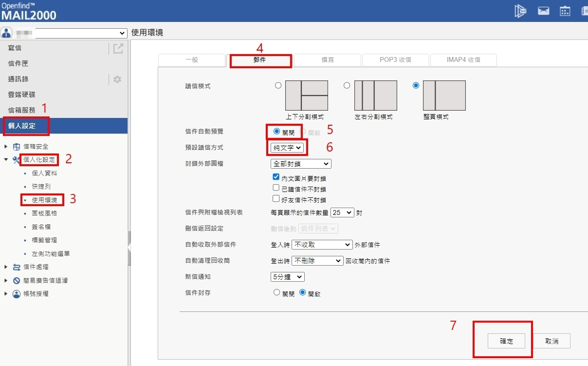Click the sidebar collapse handle arrow

[x=129, y=248]
